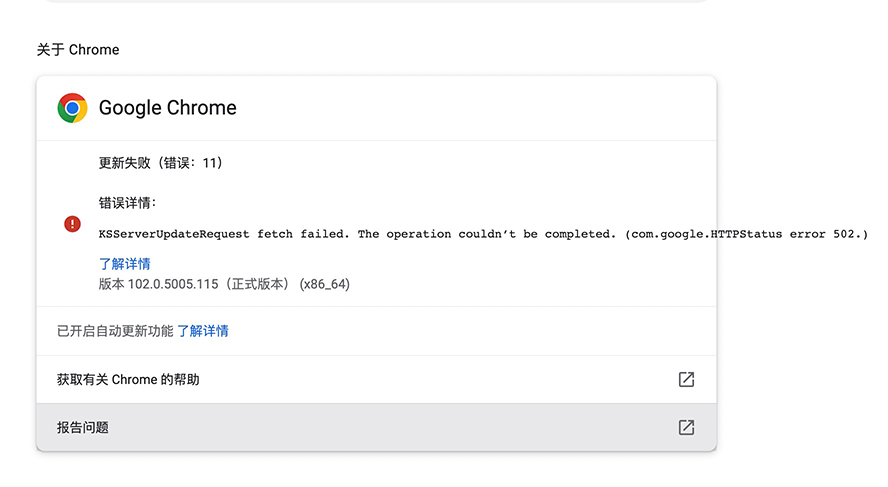Viewport: 888px width, 487px height.
Task: Click the red update error icon
Action: click(x=72, y=224)
